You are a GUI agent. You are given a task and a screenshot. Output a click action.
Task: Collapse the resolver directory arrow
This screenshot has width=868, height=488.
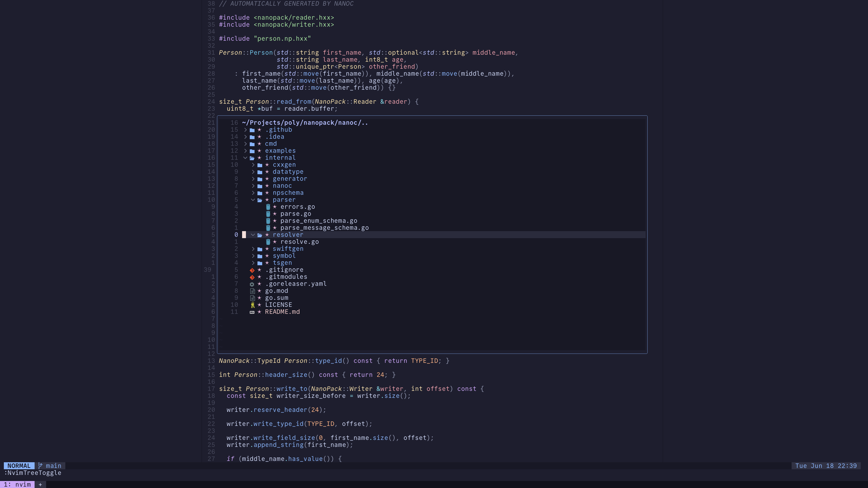[x=253, y=235]
